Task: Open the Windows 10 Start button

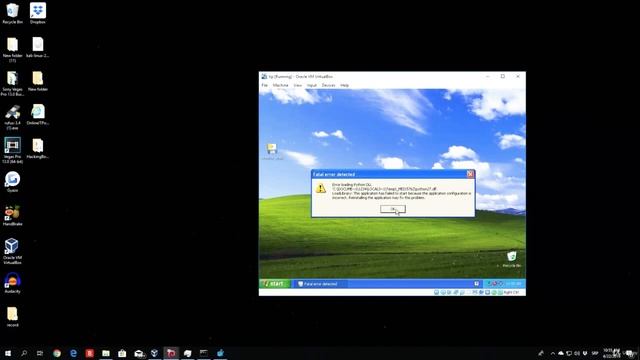Action: [x=8, y=353]
